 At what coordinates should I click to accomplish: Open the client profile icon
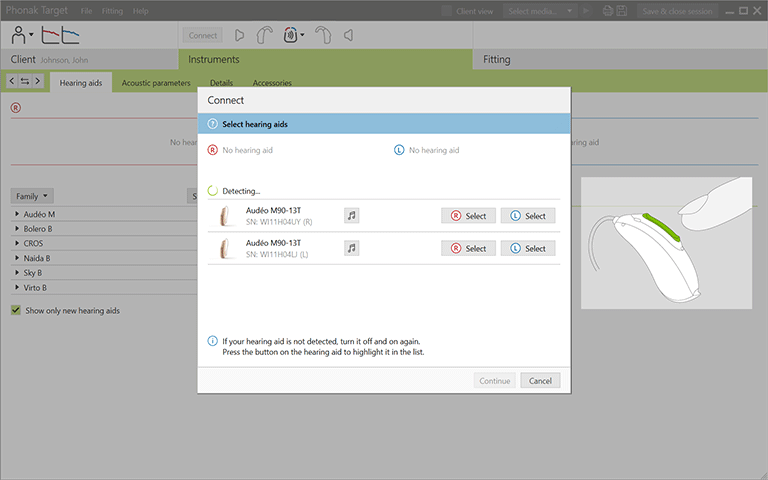[18, 35]
